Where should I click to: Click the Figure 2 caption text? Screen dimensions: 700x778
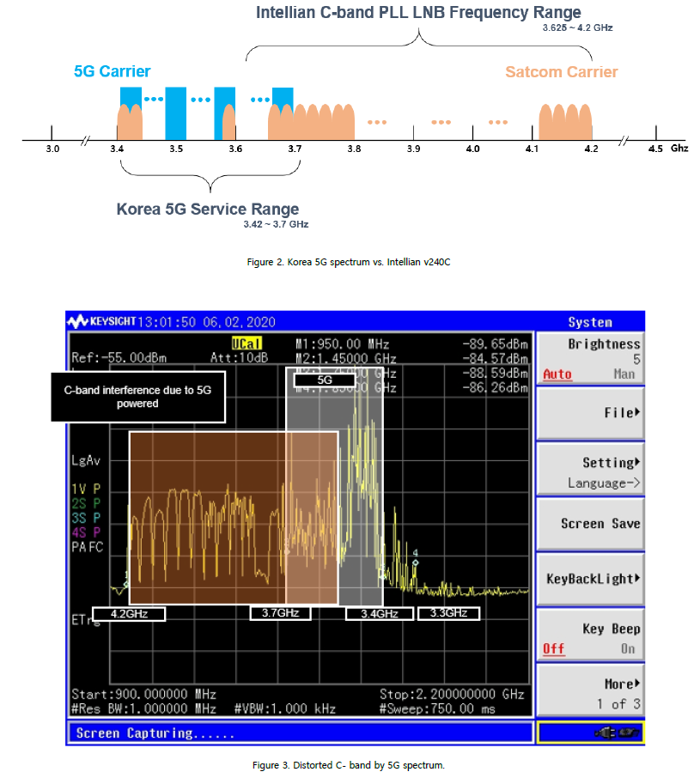(349, 262)
